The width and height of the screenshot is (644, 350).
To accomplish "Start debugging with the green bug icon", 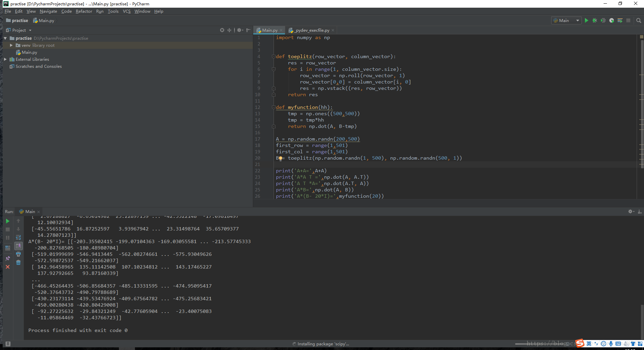I will coord(595,20).
